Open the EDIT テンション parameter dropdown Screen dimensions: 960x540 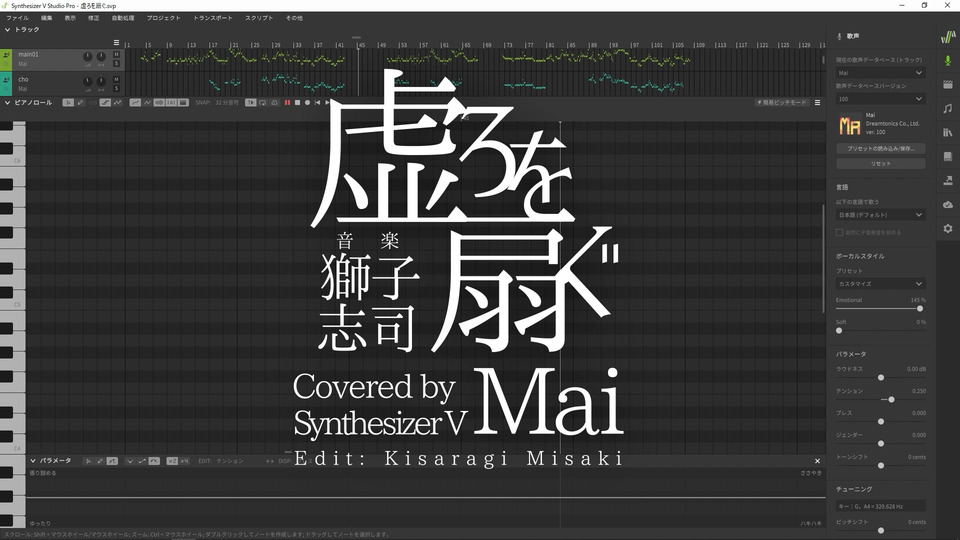tap(230, 461)
